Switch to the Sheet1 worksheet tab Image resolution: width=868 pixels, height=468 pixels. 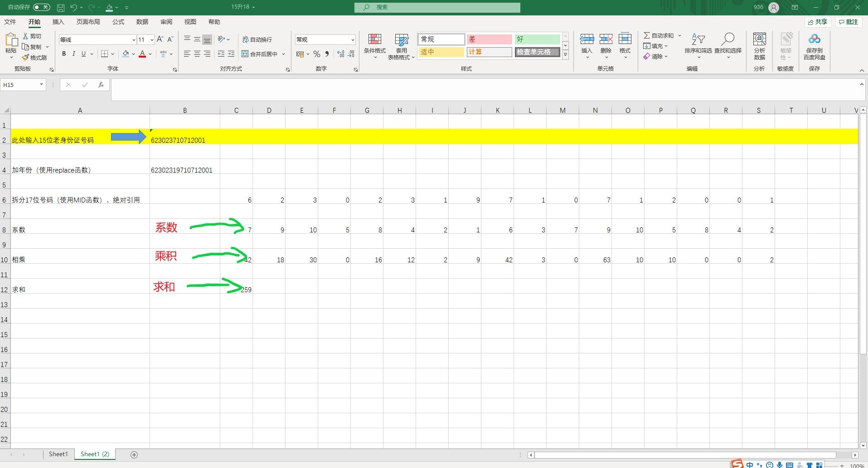(x=58, y=454)
